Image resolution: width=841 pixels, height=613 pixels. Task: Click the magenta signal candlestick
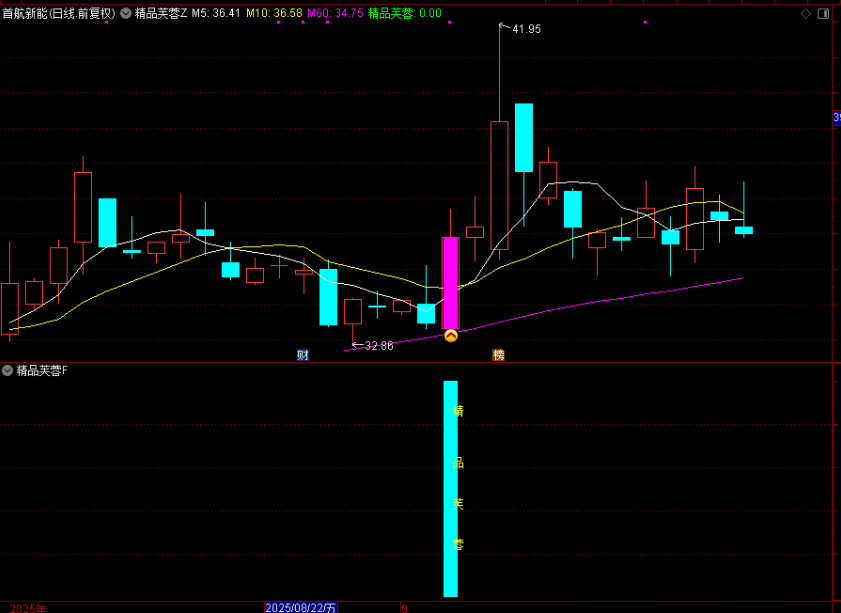[x=450, y=282]
